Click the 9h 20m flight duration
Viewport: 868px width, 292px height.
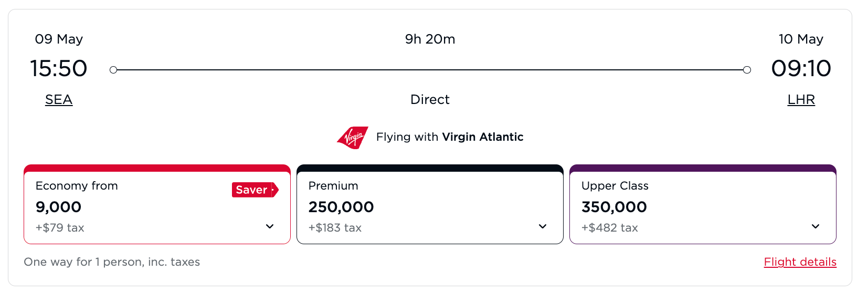coord(430,39)
